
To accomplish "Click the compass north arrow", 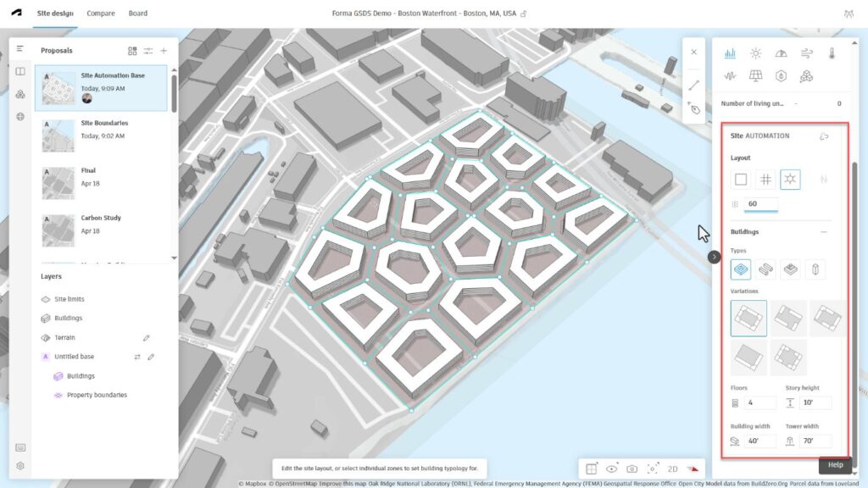I will click(693, 469).
